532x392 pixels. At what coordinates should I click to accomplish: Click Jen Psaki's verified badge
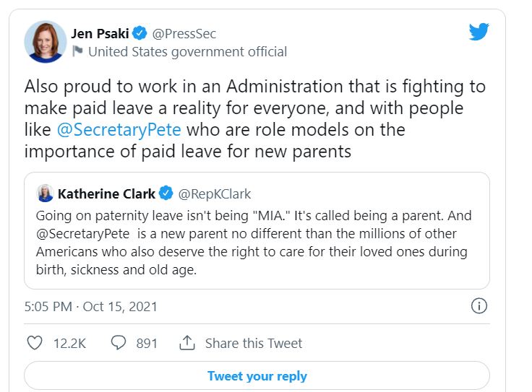140,33
